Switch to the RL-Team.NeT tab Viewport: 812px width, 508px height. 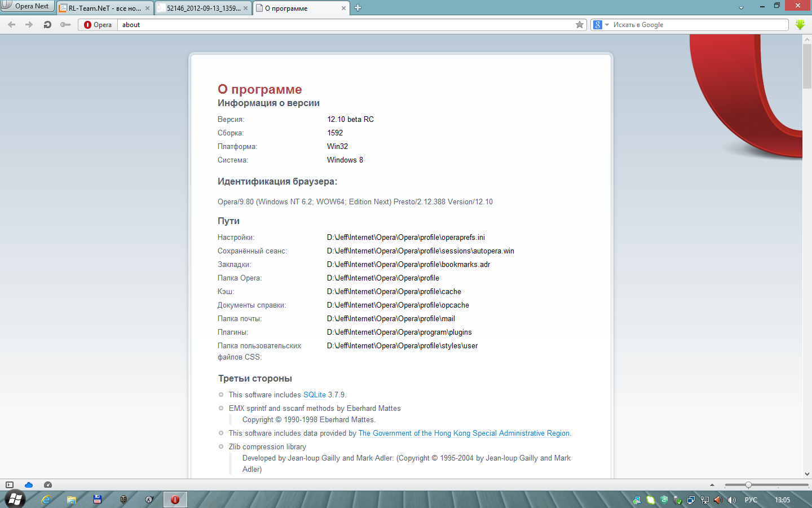click(105, 8)
